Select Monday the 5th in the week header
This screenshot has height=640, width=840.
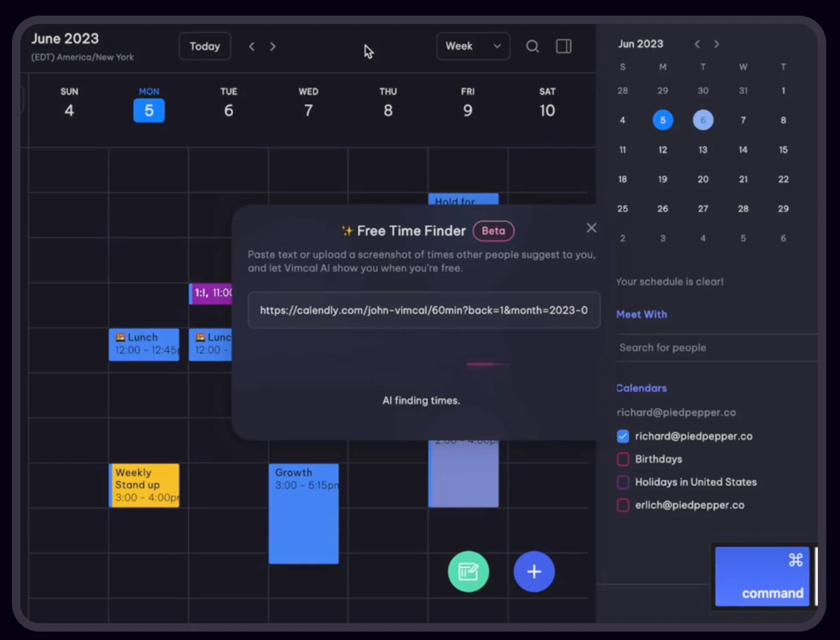149,110
